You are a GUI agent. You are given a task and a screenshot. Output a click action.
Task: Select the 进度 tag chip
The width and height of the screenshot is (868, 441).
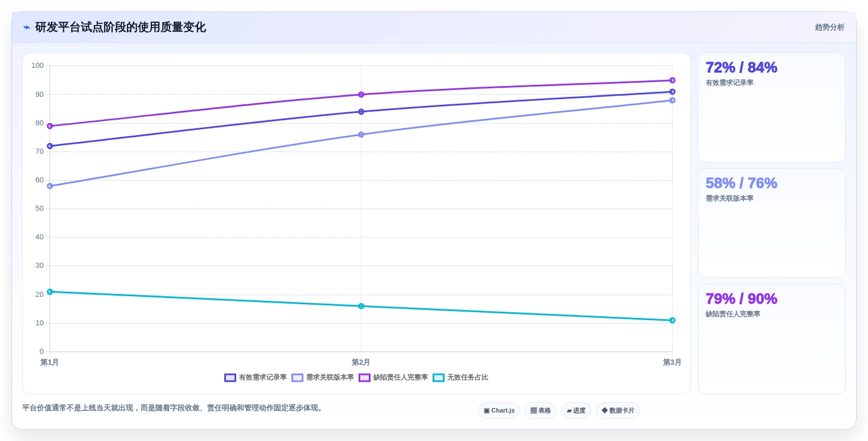click(x=576, y=411)
